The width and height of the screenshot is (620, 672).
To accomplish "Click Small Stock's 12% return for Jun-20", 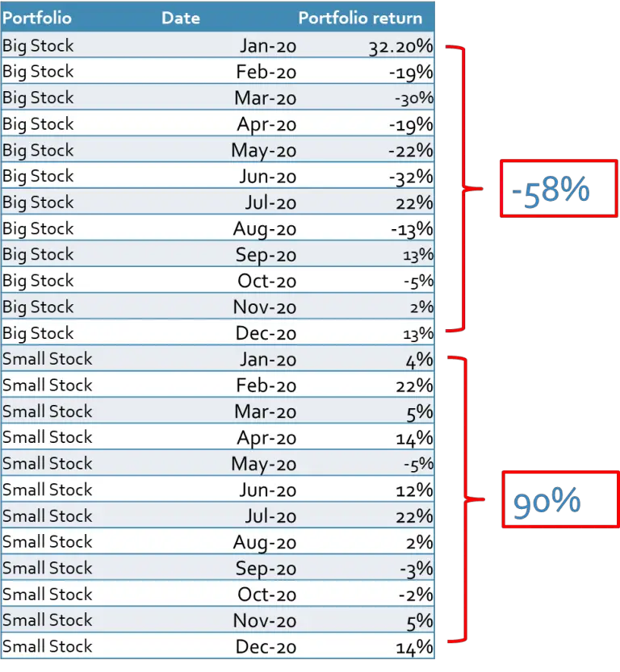I will tap(415, 490).
